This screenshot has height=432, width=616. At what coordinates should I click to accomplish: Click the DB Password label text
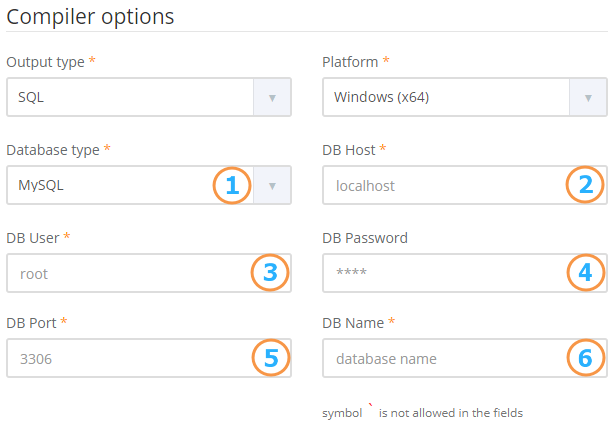pyautogui.click(x=365, y=238)
